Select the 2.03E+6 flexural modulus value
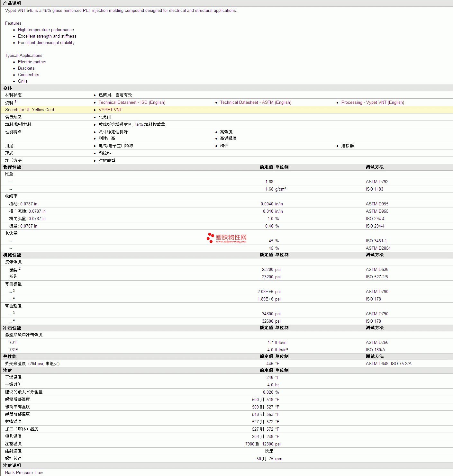Image resolution: width=453 pixels, height=476 pixels. pyautogui.click(x=265, y=292)
